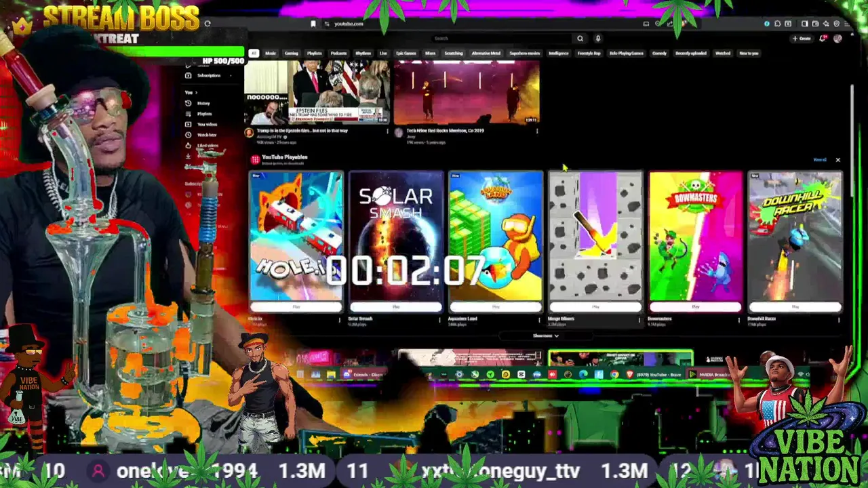Open options menu for Downhill Racer game
Screen dimensions: 868x488
coord(839,319)
